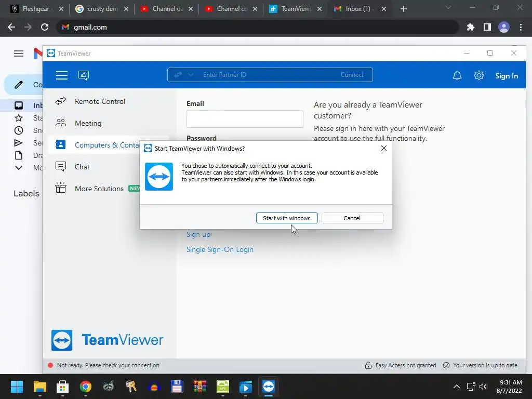Screen dimensions: 532x399
Task: Open Gmail Drafts page icon
Action: (x=19, y=155)
